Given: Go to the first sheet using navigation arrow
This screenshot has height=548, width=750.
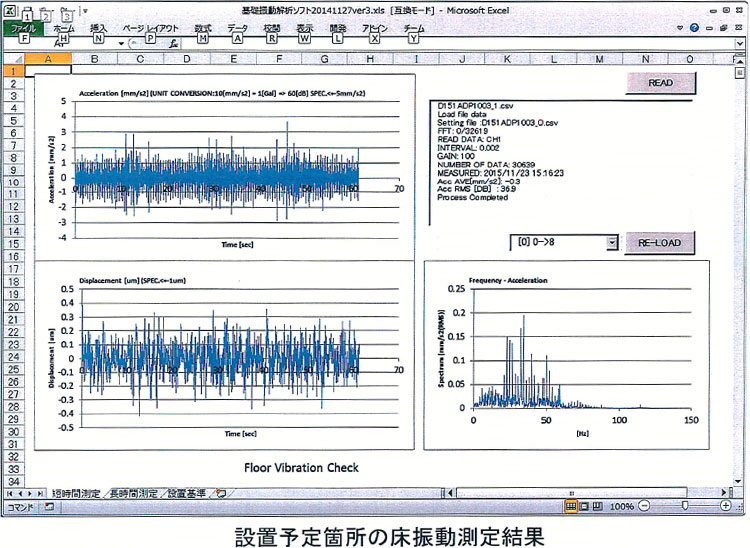Looking at the screenshot, I should click(x=11, y=494).
